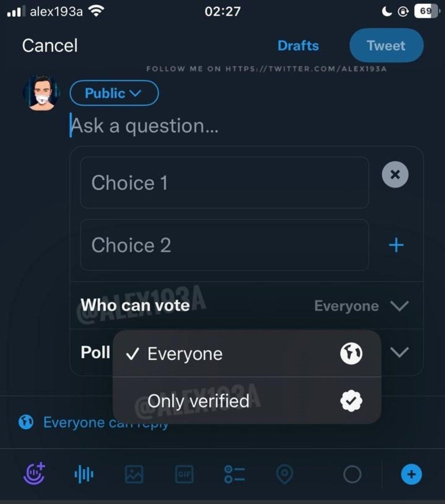Viewport: 445px width, 504px height.
Task: Record a voice tweet with the waveform icon
Action: [85, 474]
